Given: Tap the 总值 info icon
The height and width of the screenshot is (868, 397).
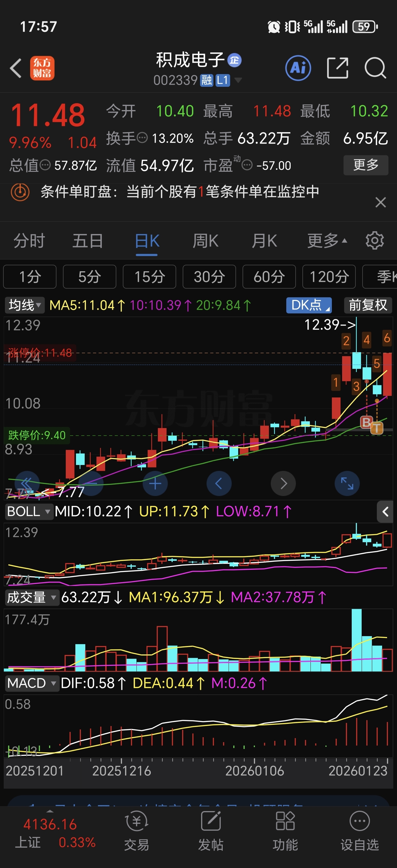Looking at the screenshot, I should click(x=45, y=165).
